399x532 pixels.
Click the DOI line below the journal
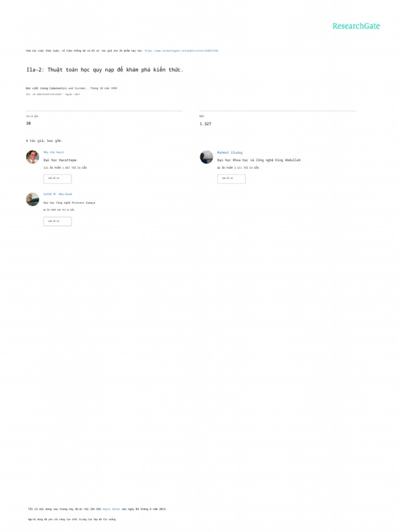53,95
